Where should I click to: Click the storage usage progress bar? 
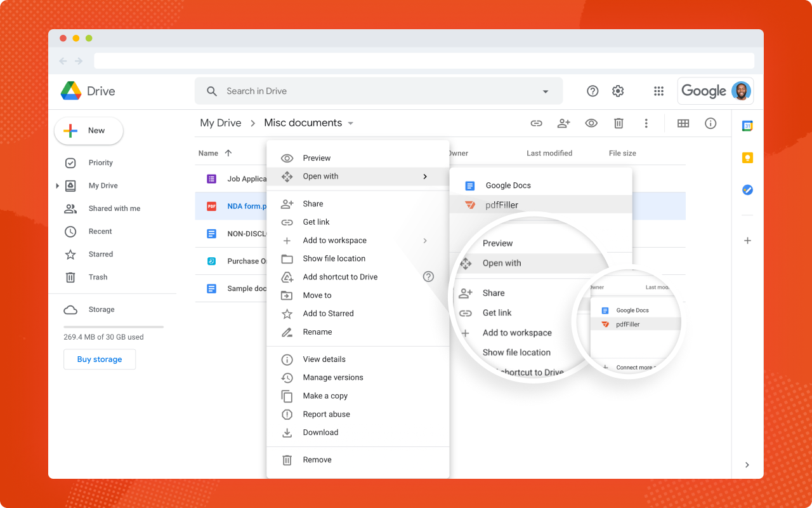tap(114, 327)
